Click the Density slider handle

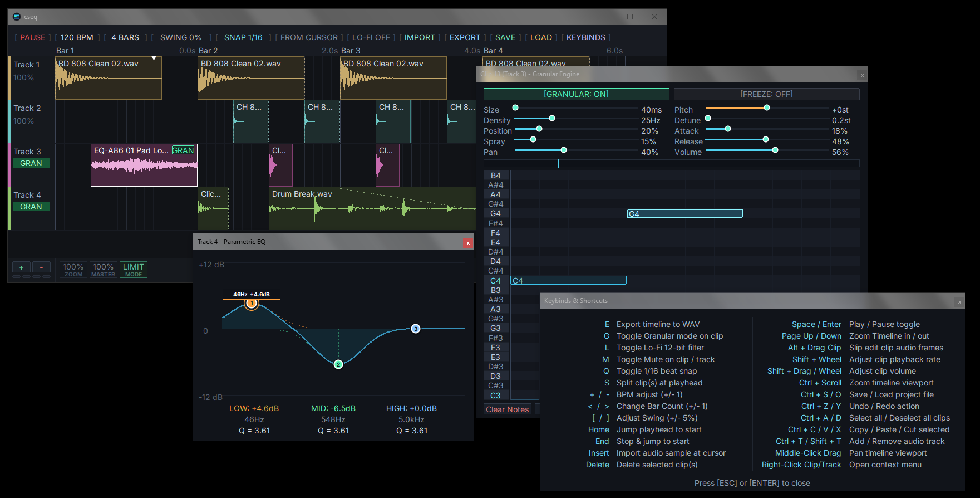(x=552, y=118)
